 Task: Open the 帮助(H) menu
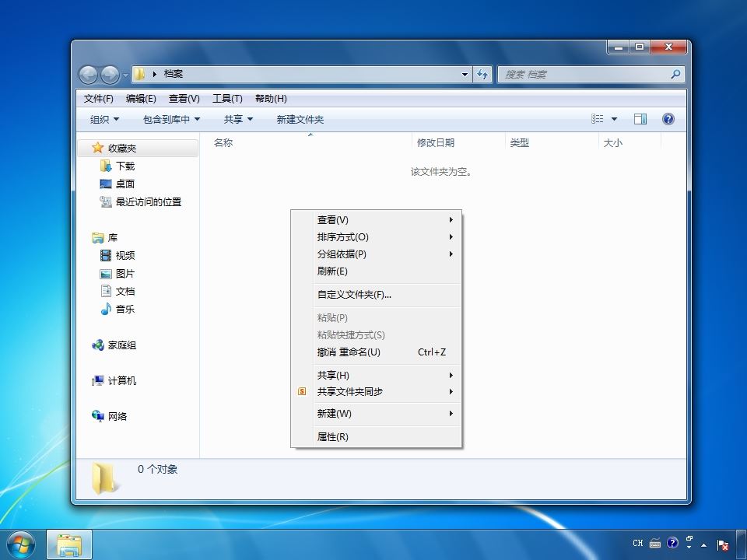[x=271, y=99]
